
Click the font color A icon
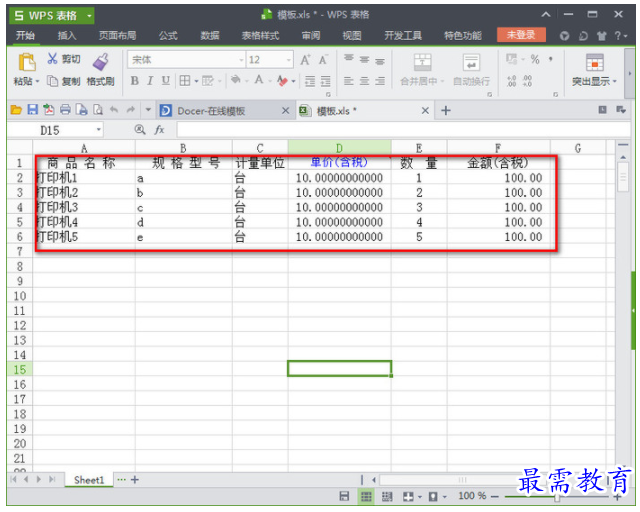[x=259, y=80]
